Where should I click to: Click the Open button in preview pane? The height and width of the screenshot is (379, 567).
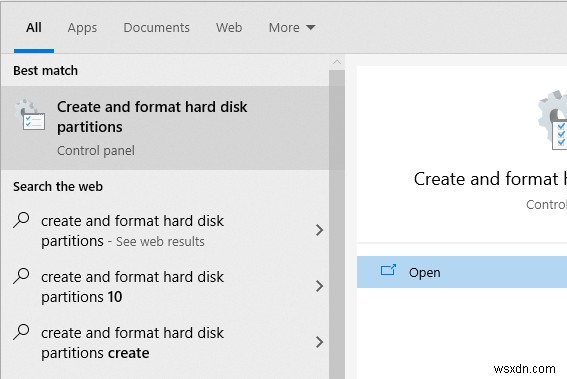(462, 272)
